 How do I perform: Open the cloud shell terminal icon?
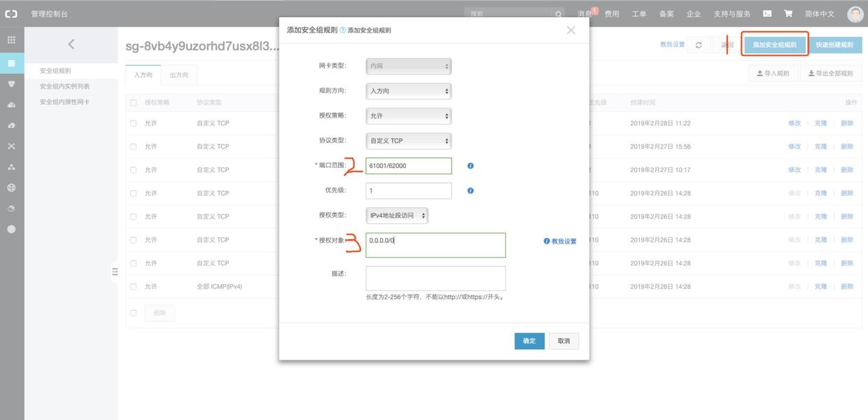[767, 13]
